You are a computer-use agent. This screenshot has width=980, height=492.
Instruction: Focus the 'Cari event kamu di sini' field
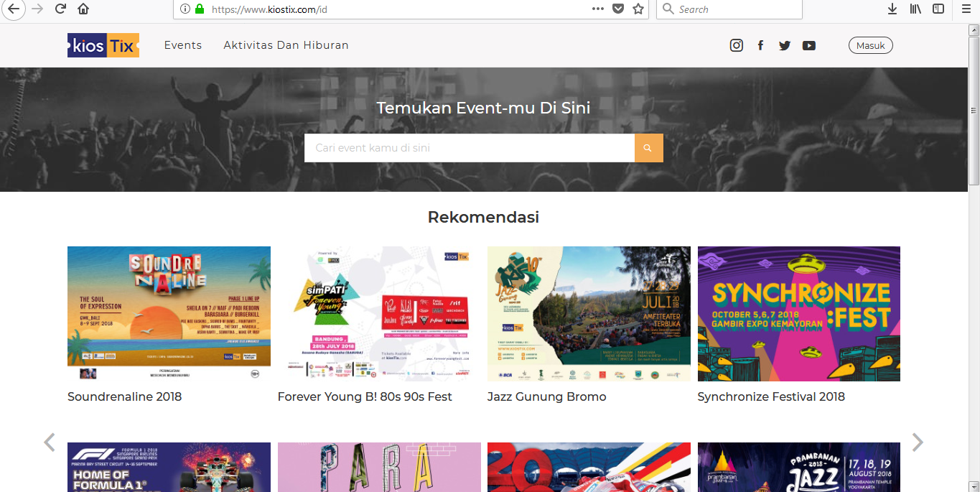(469, 148)
